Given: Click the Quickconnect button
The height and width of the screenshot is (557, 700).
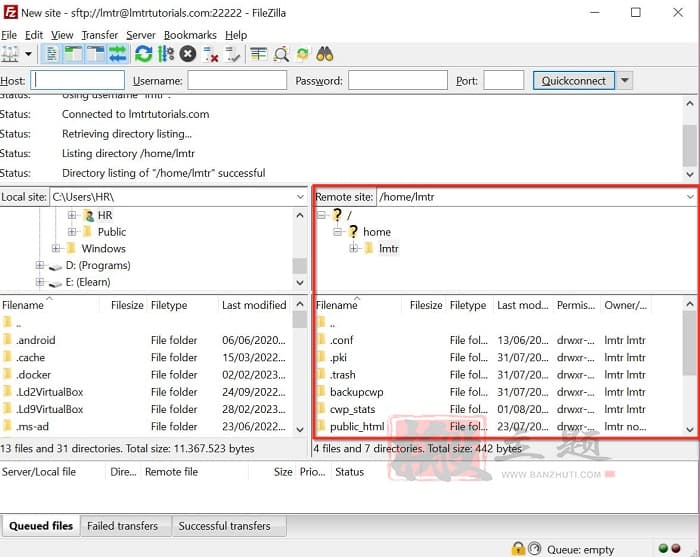Looking at the screenshot, I should tap(574, 81).
